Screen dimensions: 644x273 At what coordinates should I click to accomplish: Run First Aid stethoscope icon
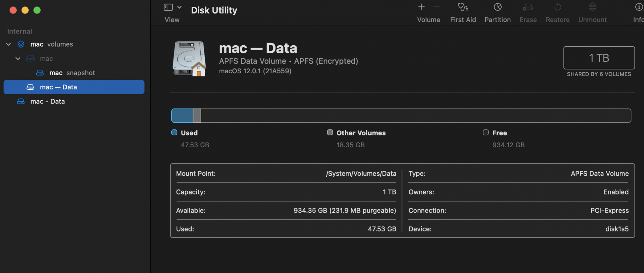point(463,7)
